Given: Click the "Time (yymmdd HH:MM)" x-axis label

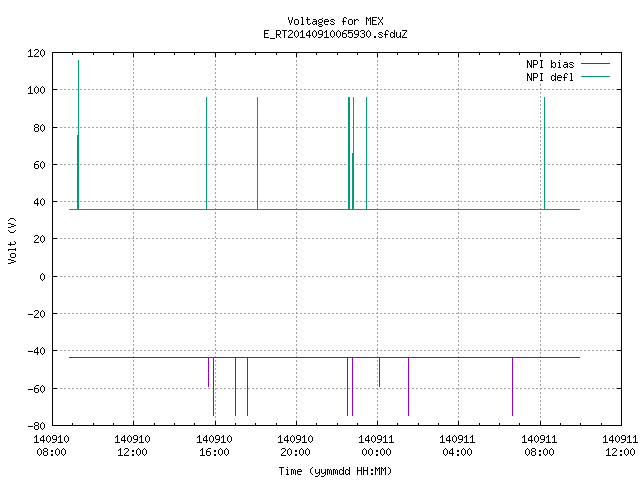Looking at the screenshot, I should pyautogui.click(x=335, y=471).
